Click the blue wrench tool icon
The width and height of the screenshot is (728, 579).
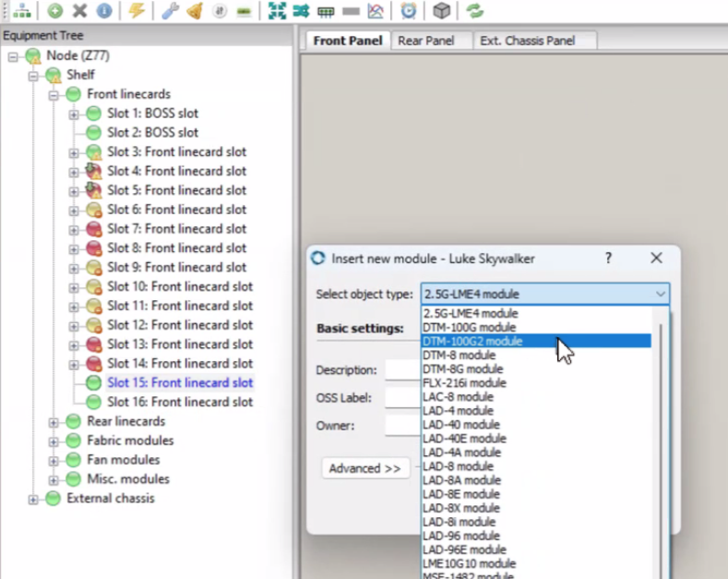click(x=170, y=11)
